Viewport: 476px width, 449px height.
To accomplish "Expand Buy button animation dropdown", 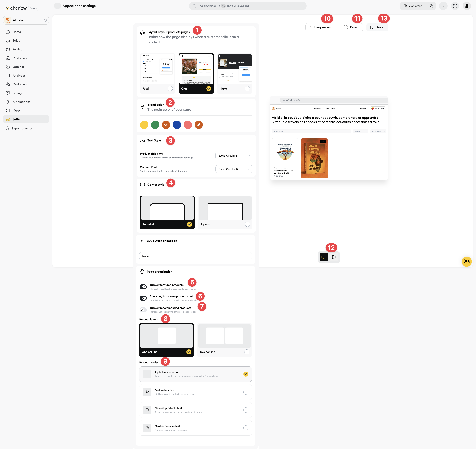I will point(195,256).
